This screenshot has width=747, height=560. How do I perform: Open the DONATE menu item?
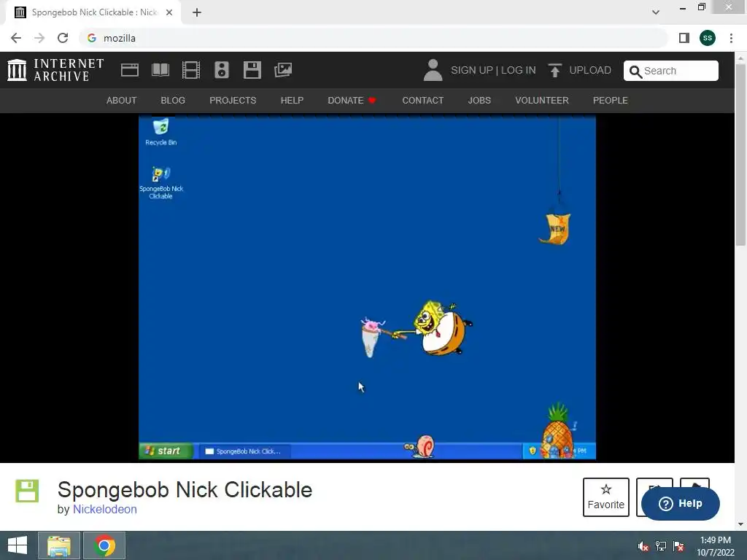[352, 101]
